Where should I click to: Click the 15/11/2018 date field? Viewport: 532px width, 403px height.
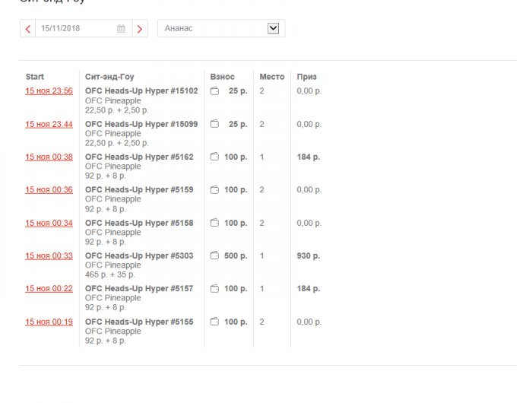(84, 29)
